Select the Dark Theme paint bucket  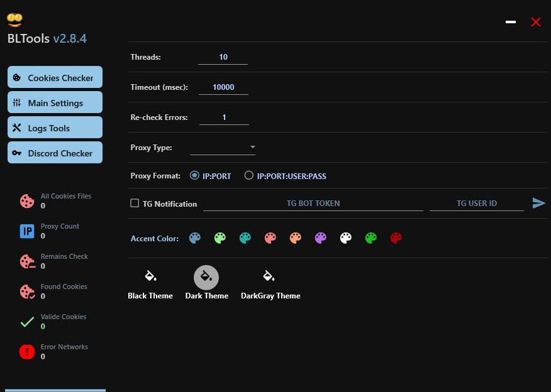coord(206,277)
